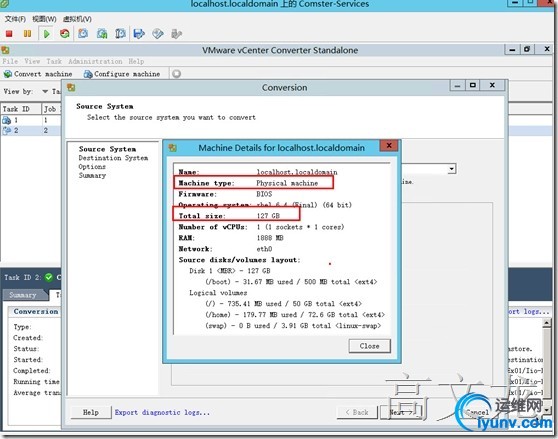Click the red power-off stop icon

pyautogui.click(x=9, y=34)
